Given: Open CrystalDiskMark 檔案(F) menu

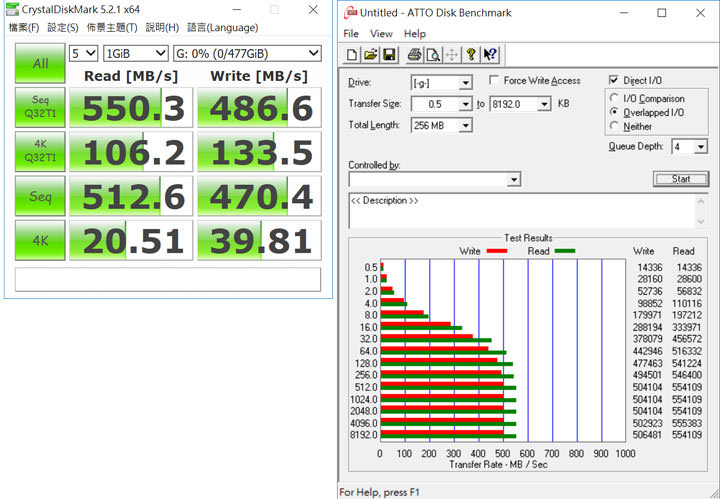Looking at the screenshot, I should 23,28.
